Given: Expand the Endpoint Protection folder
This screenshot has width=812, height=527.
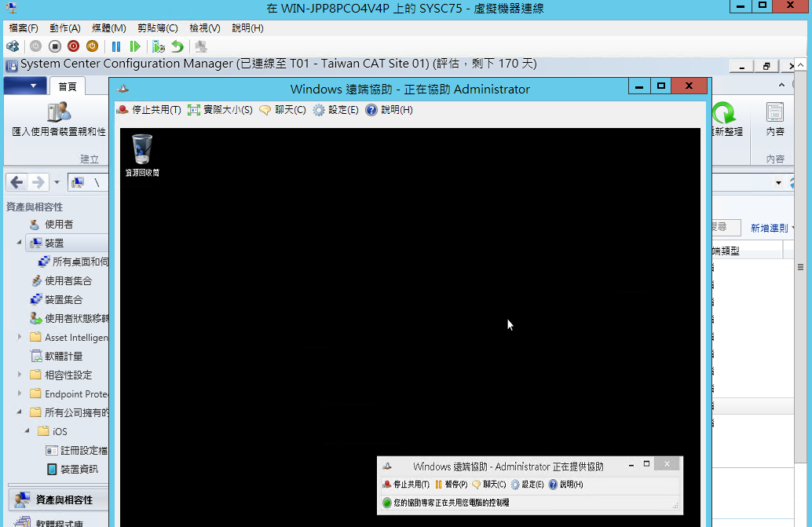Looking at the screenshot, I should tap(20, 393).
